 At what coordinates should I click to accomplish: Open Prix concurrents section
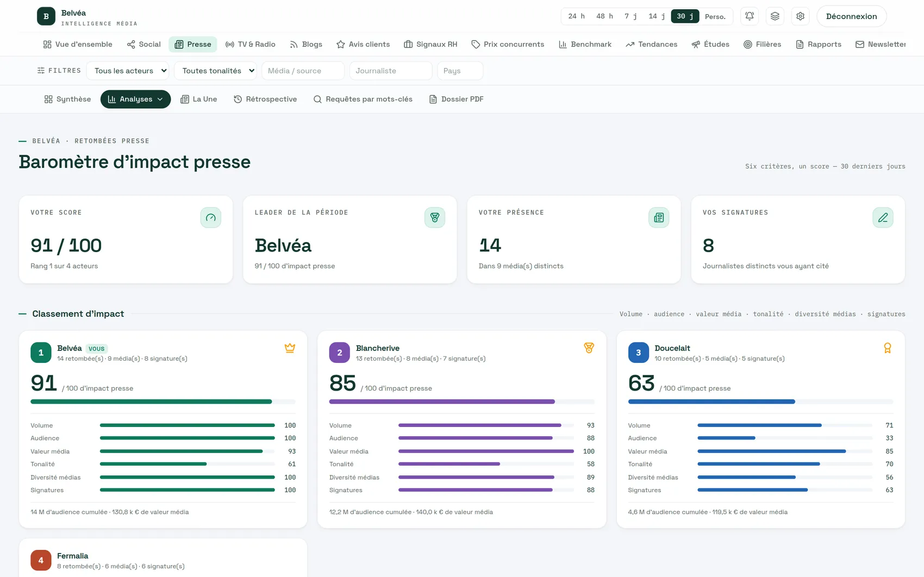508,45
